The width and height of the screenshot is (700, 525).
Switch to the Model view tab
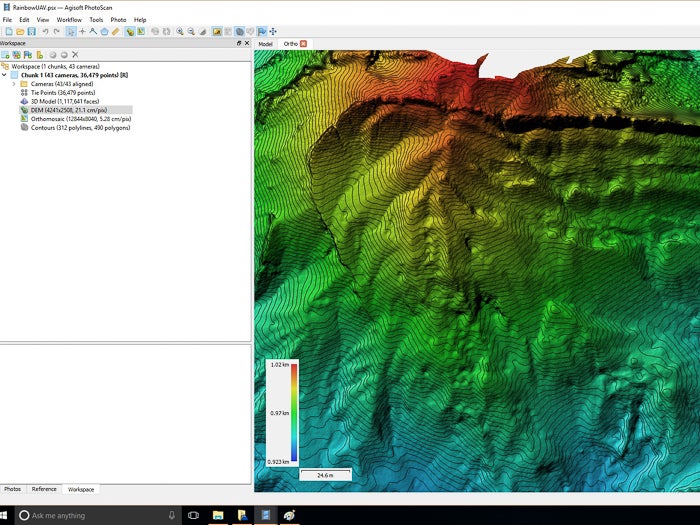[265, 44]
